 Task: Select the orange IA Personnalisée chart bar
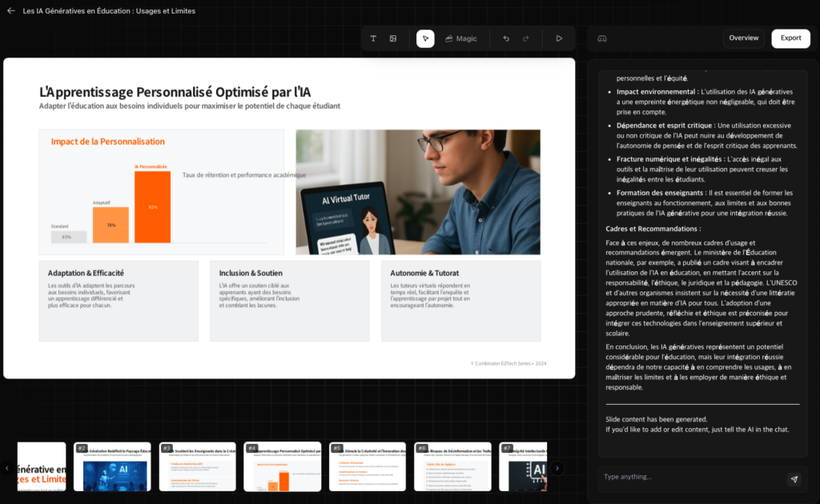click(152, 207)
